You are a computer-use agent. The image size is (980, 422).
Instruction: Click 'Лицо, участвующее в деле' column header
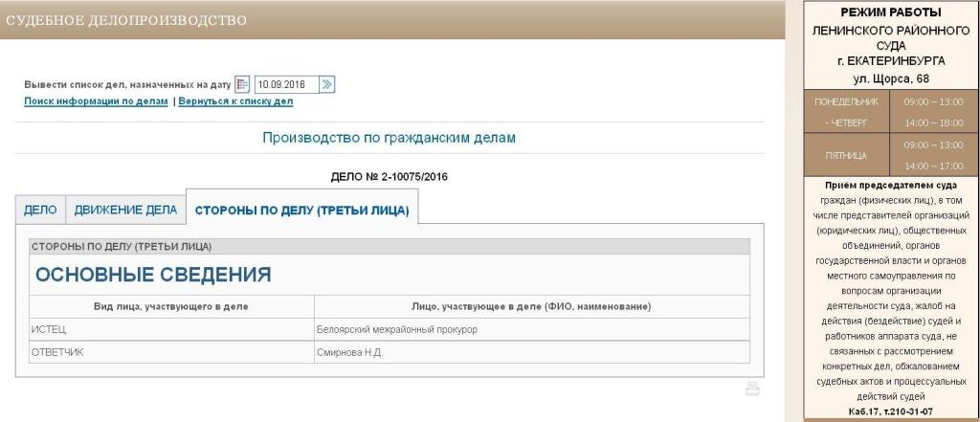[531, 306]
